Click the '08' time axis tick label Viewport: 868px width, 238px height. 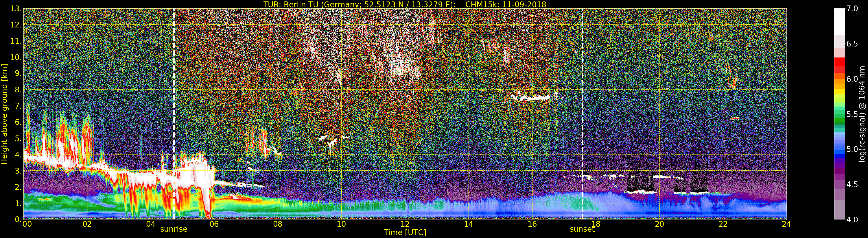pos(278,224)
